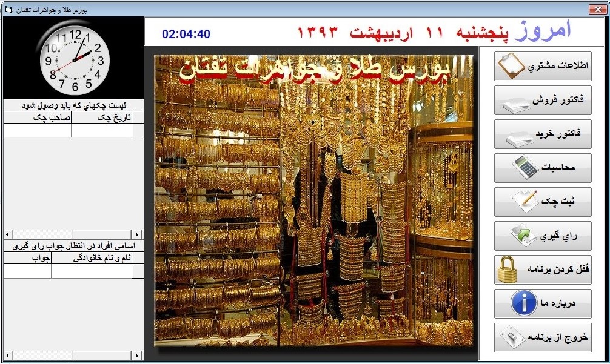Click right scroll arrow of checks list
Image resolution: width=610 pixels, height=364 pixels.
click(x=136, y=234)
